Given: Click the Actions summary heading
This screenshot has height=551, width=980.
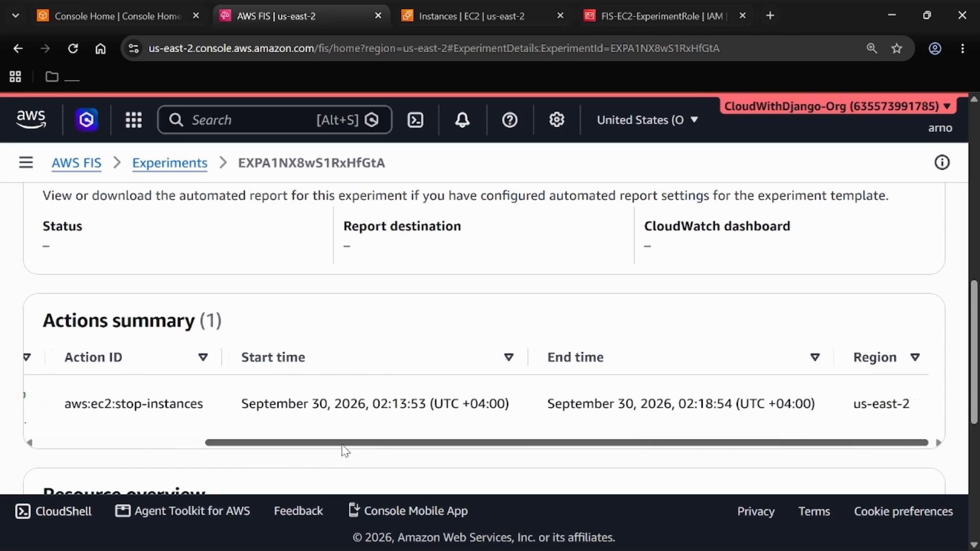Looking at the screenshot, I should coord(132,320).
